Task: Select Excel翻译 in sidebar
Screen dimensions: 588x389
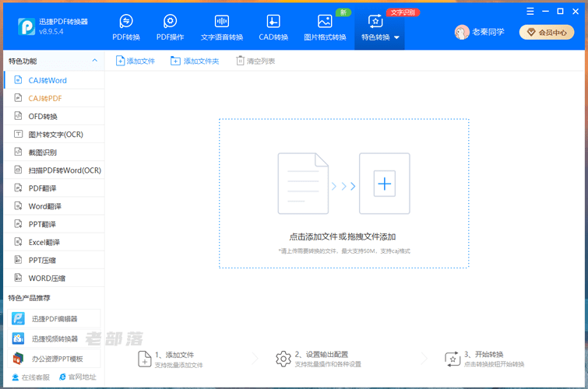Action: coord(54,242)
